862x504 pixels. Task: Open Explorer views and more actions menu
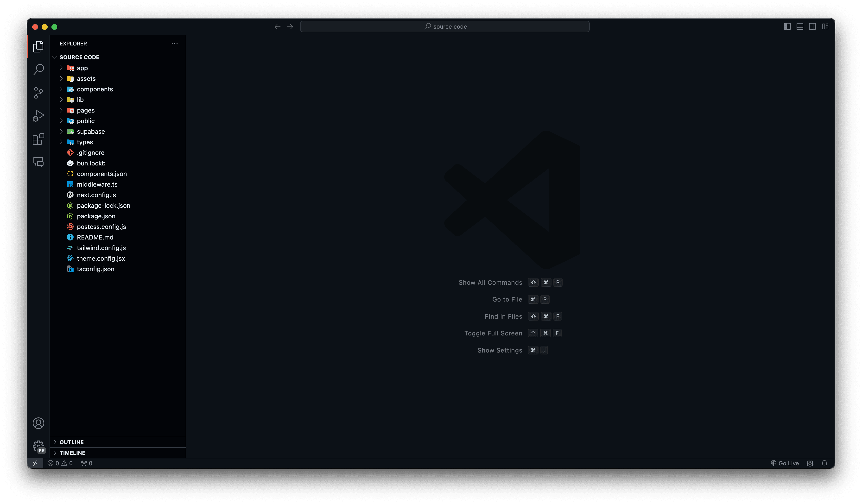[174, 44]
